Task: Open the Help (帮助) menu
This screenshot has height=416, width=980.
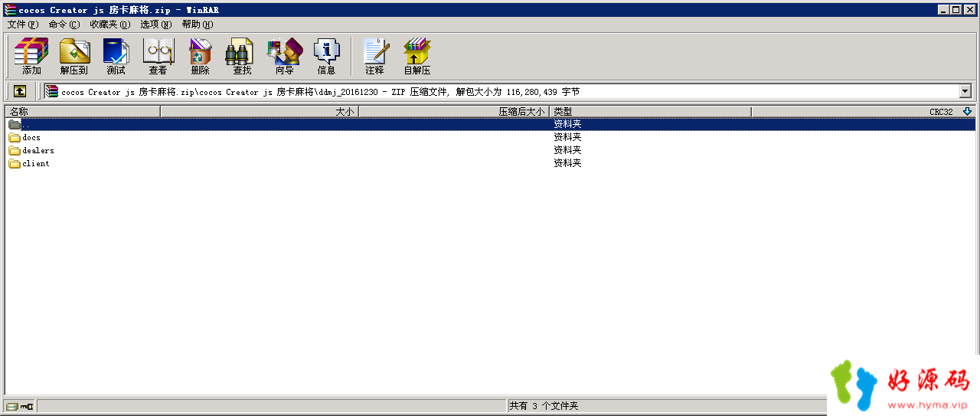Action: pyautogui.click(x=197, y=25)
